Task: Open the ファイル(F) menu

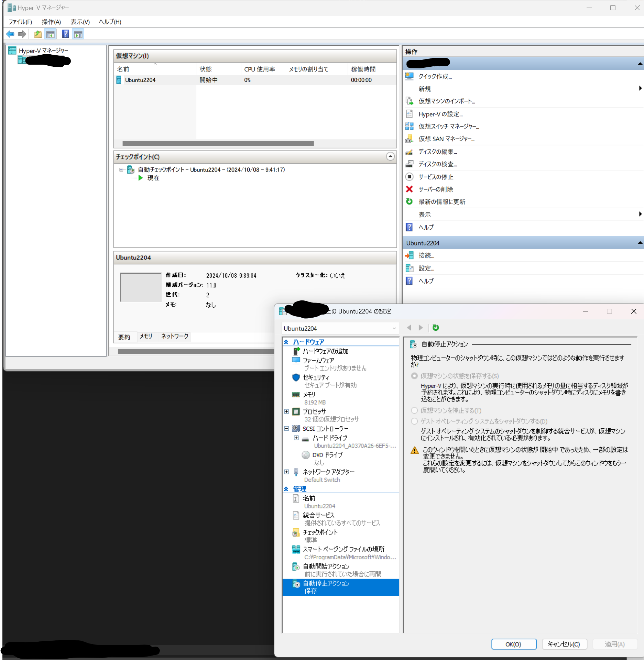Action: tap(20, 22)
